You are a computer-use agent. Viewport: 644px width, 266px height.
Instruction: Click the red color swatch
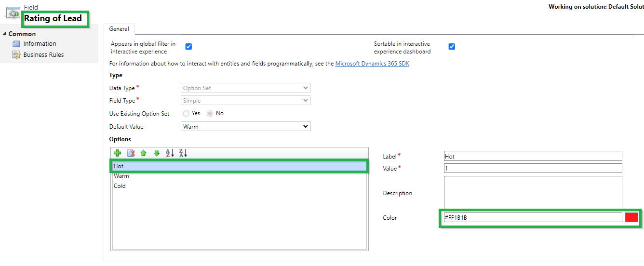click(x=631, y=217)
